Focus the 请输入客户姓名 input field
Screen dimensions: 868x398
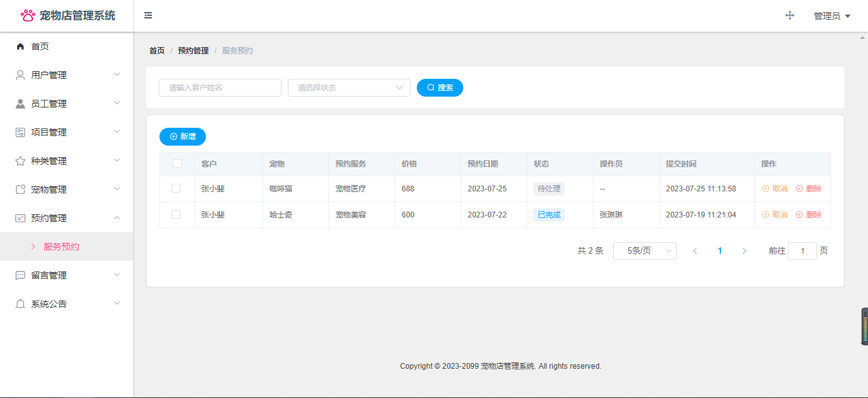[220, 88]
